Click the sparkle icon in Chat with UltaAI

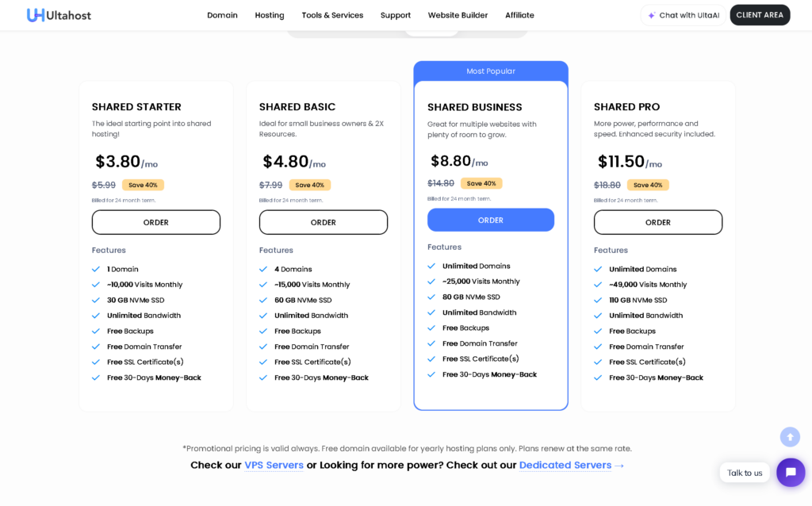point(652,16)
